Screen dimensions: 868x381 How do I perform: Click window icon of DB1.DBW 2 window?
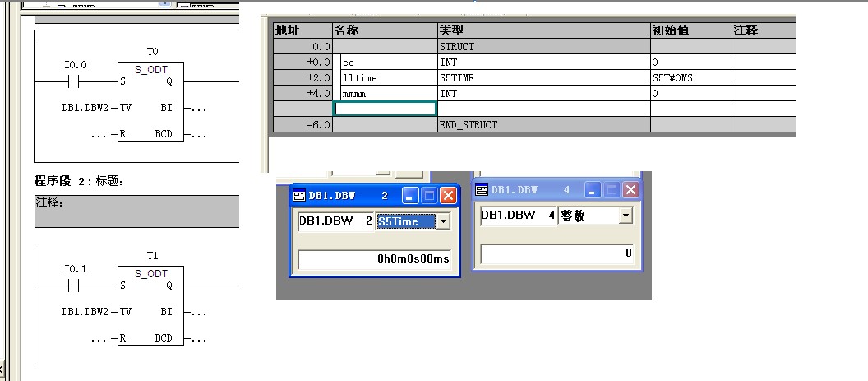[298, 196]
